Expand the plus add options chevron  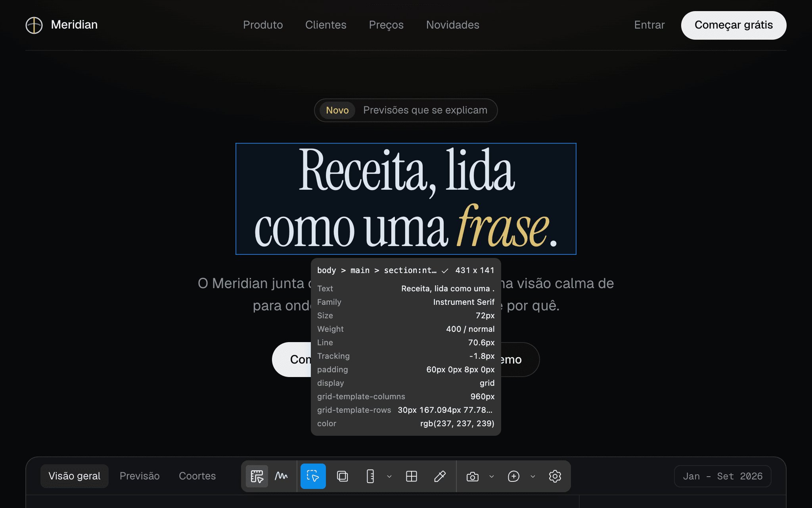(x=533, y=476)
